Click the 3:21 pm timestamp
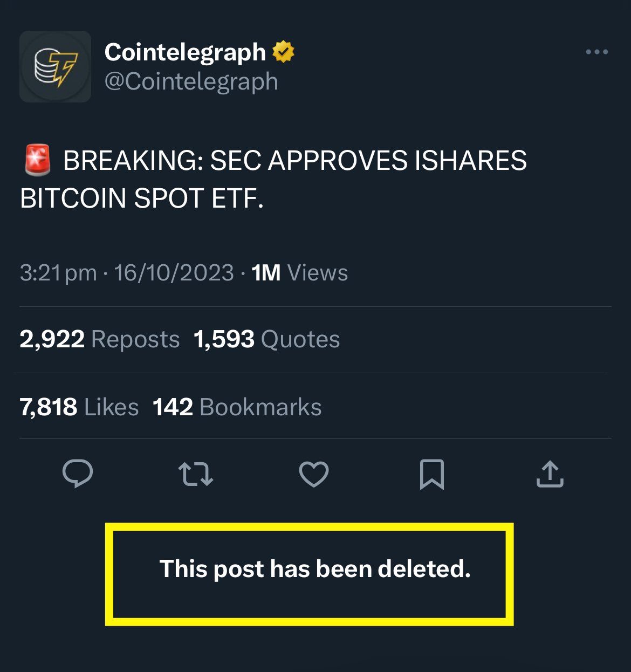 point(58,273)
